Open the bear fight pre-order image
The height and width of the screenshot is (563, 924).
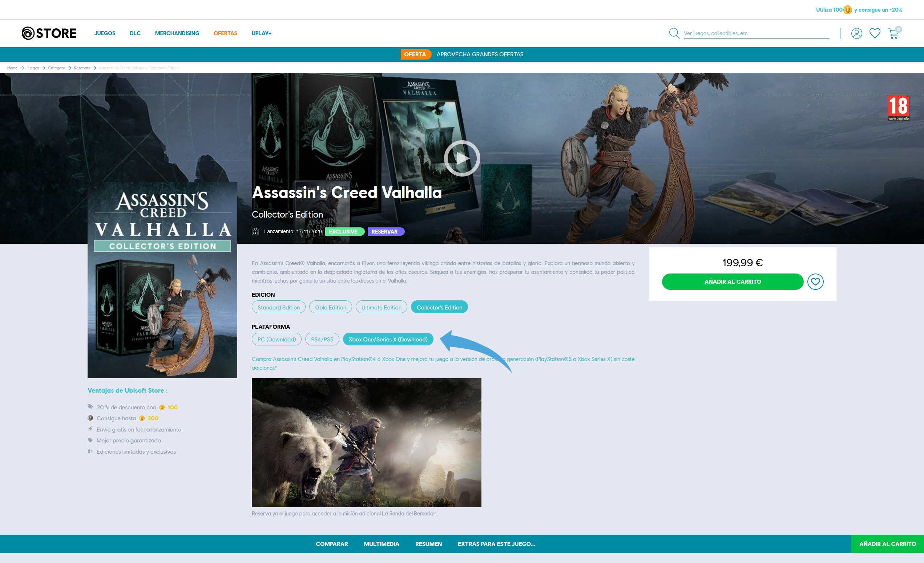click(366, 442)
